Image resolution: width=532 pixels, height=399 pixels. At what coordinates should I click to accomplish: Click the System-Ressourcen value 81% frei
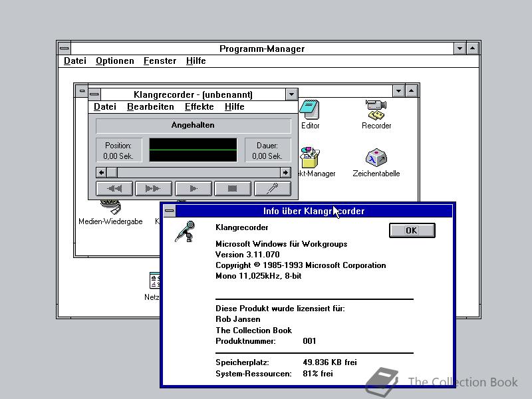(318, 374)
